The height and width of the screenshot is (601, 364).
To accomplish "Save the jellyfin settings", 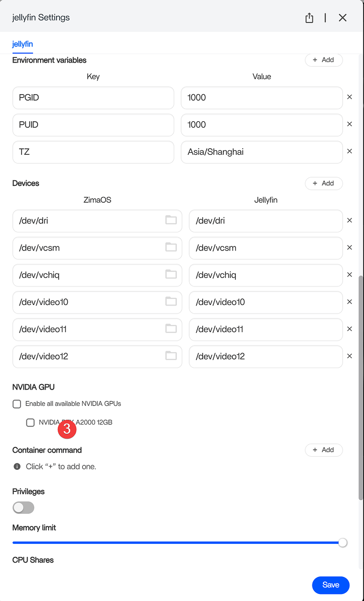I will (x=330, y=584).
